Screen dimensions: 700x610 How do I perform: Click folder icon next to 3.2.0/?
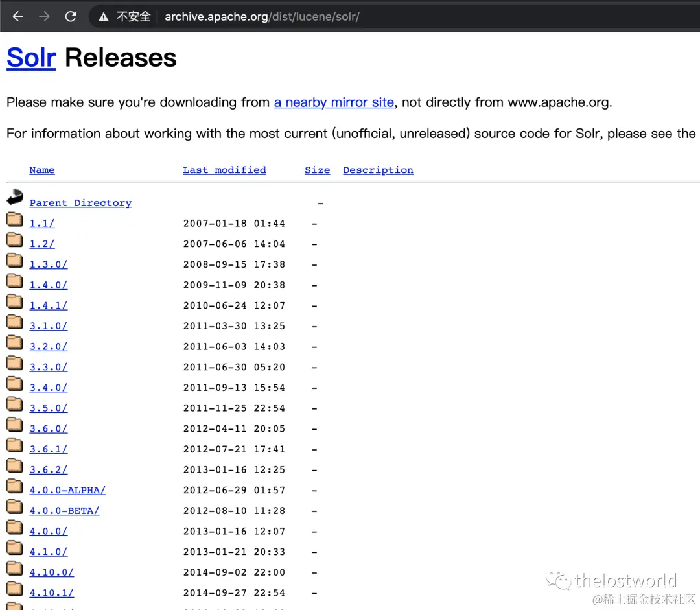(15, 342)
